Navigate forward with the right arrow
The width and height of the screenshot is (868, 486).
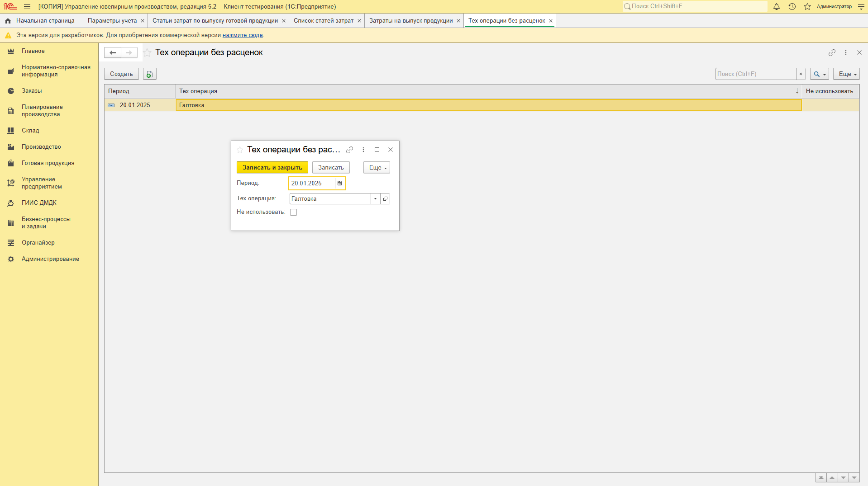(x=129, y=53)
